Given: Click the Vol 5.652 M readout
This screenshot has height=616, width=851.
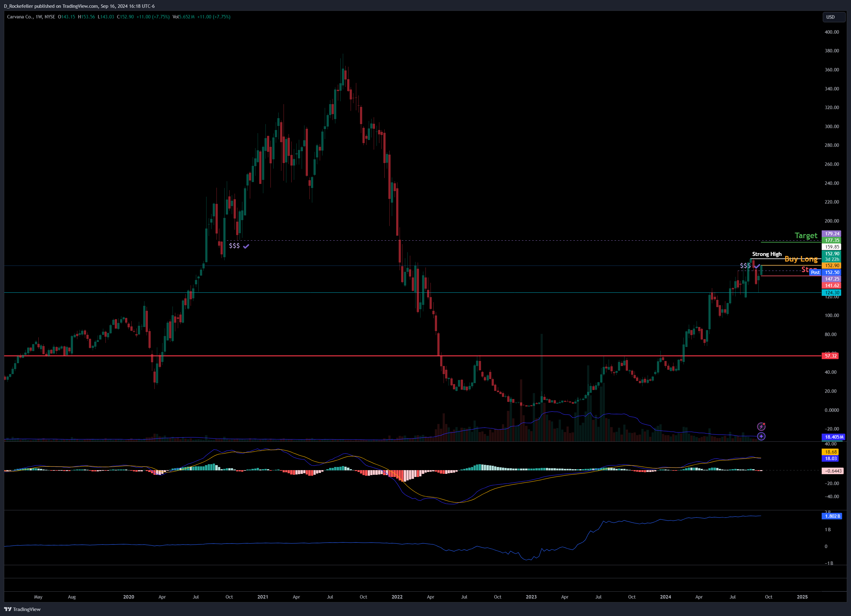Looking at the screenshot, I should tap(183, 17).
